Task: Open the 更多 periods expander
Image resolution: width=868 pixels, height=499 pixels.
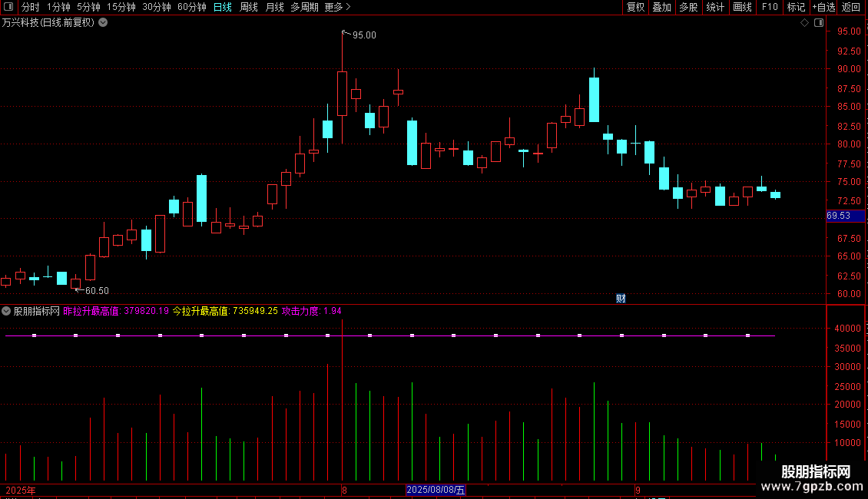Action: coord(337,7)
